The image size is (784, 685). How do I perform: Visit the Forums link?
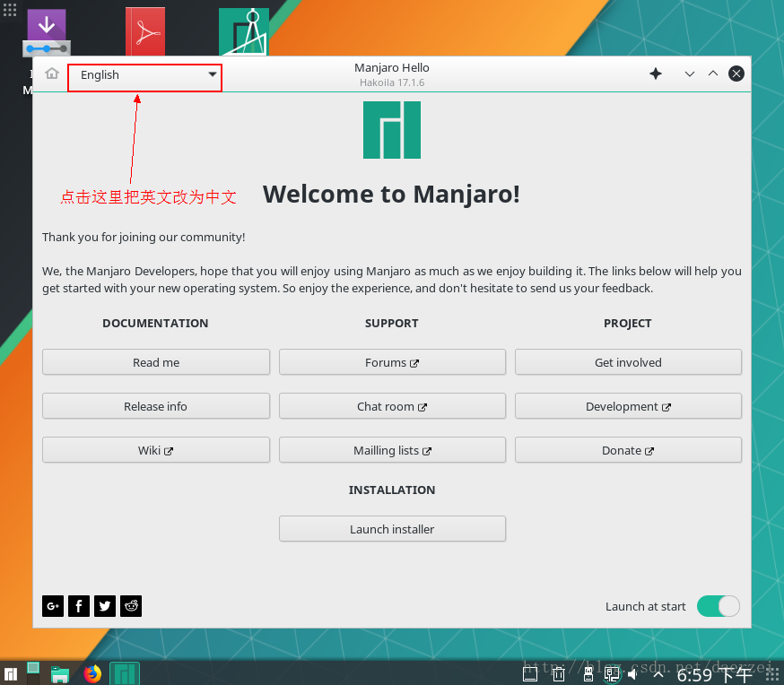click(393, 362)
